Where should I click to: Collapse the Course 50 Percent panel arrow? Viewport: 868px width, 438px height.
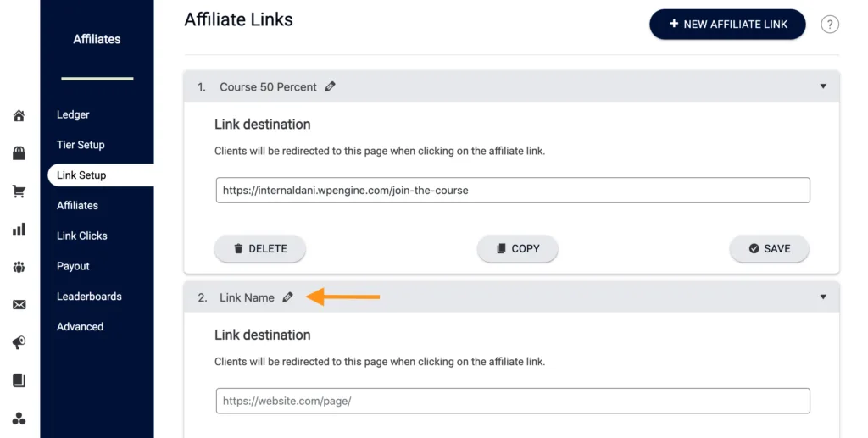pos(823,86)
